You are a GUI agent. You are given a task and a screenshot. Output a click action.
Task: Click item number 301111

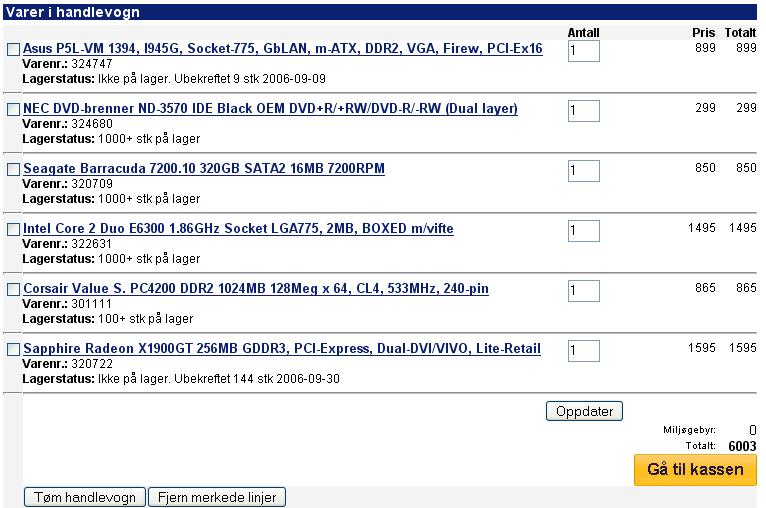click(x=92, y=304)
